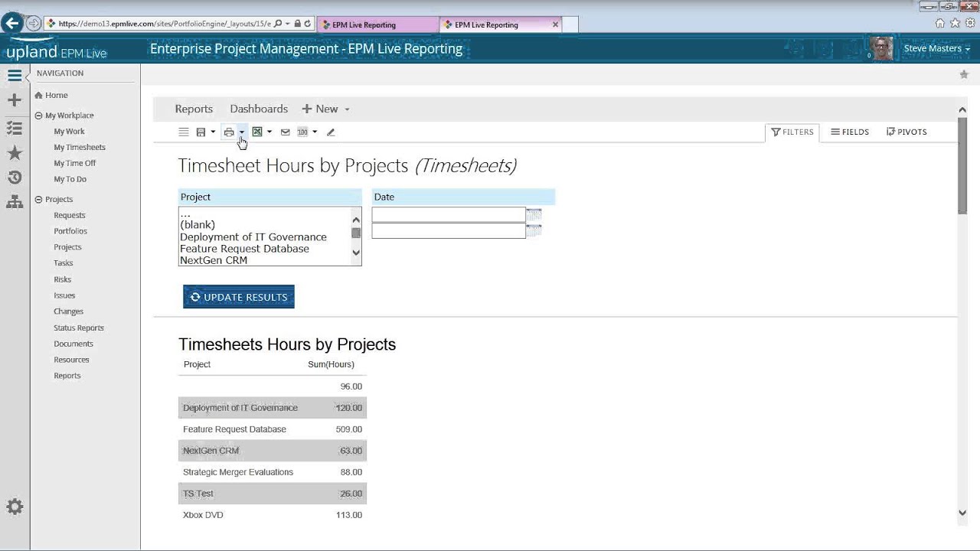Open the New dropdown menu
980x551 pixels.
[325, 109]
